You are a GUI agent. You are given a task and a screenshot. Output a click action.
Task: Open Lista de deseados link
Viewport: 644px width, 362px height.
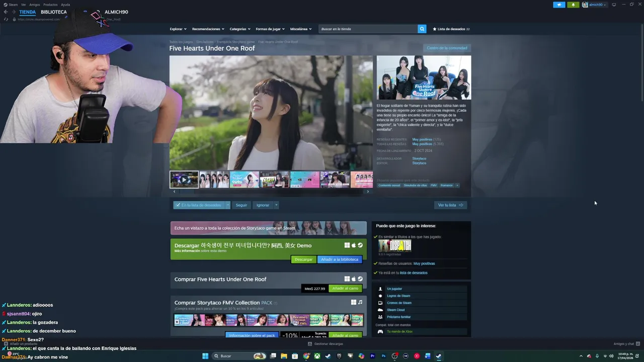click(451, 29)
